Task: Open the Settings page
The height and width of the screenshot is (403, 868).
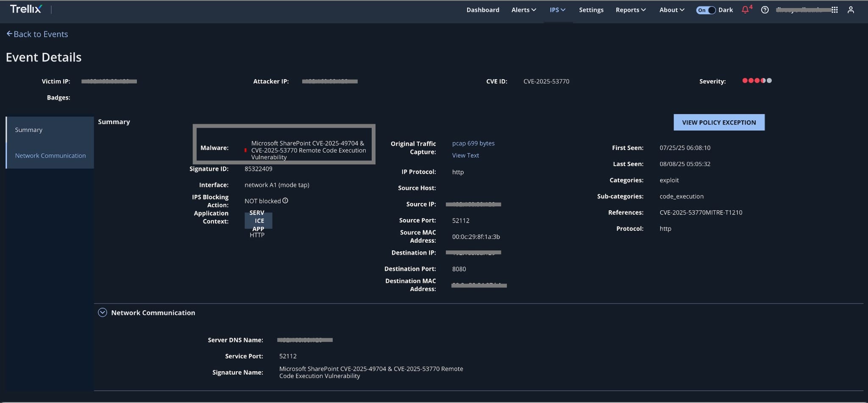Action: click(x=591, y=10)
